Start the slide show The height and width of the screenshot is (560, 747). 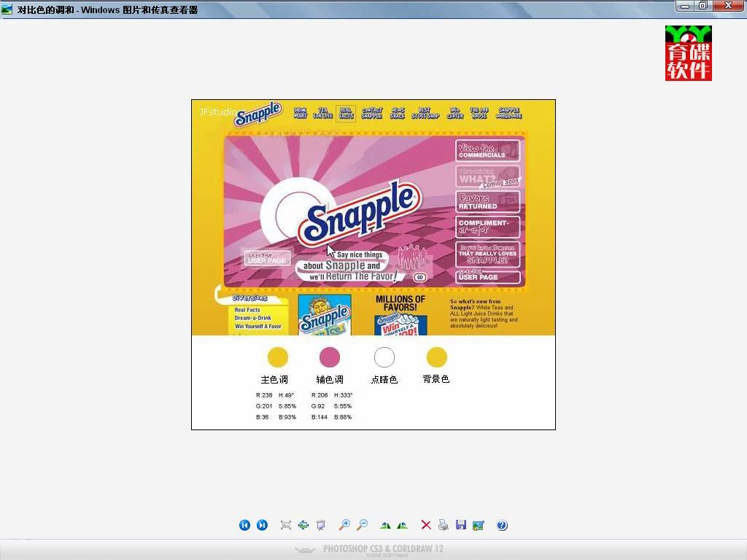coord(321,525)
